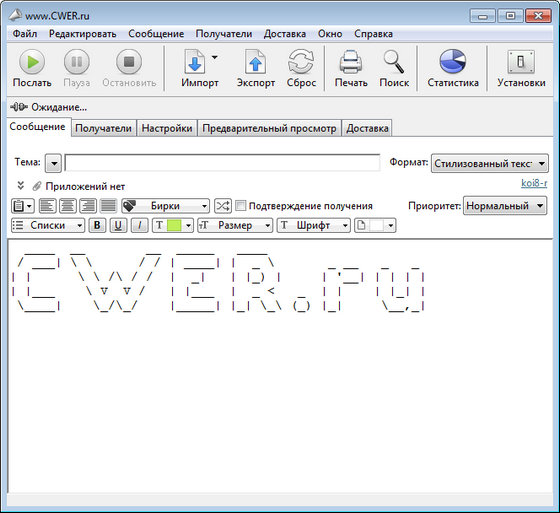Open the Справка menu
560x513 pixels.
coord(374,34)
